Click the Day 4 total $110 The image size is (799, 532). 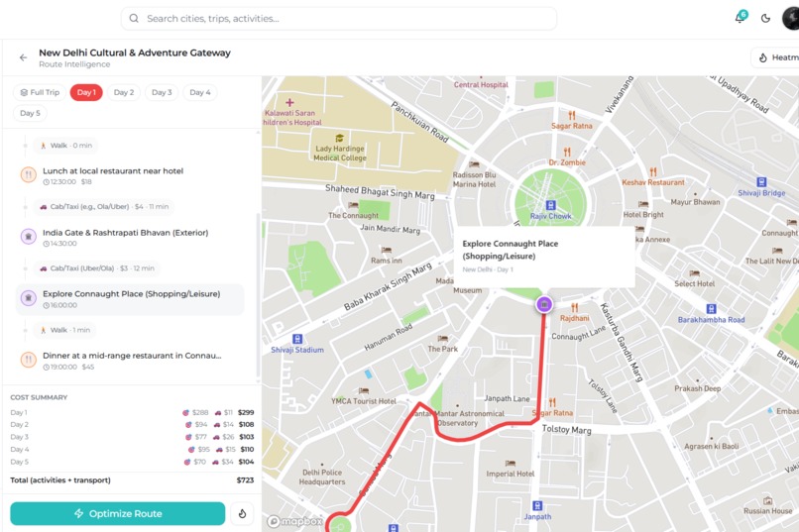click(x=247, y=450)
